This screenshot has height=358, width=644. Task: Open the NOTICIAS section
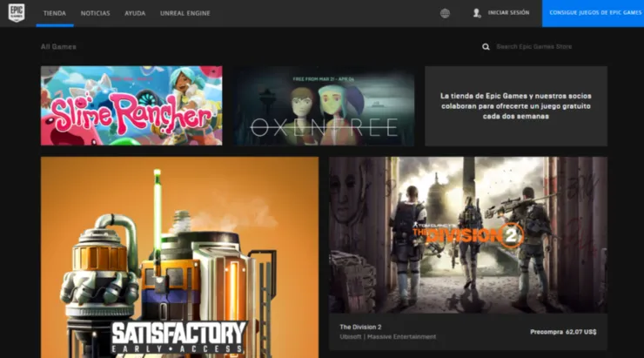coord(95,14)
